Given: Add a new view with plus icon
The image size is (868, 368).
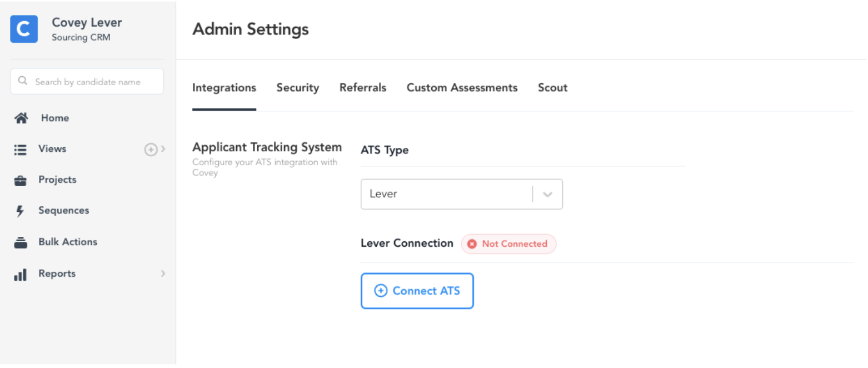Looking at the screenshot, I should 151,149.
